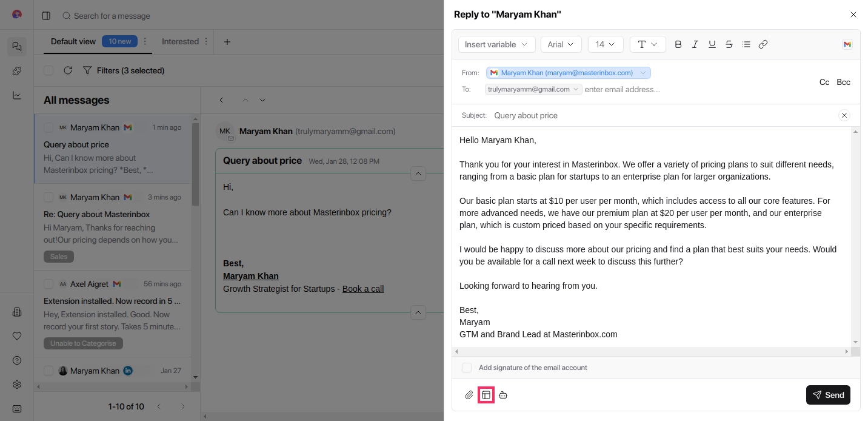Attach a file with the paperclip icon

click(x=469, y=395)
